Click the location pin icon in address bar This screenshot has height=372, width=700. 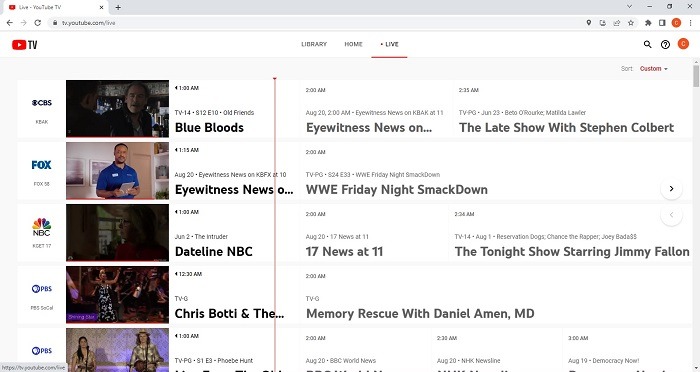[589, 23]
